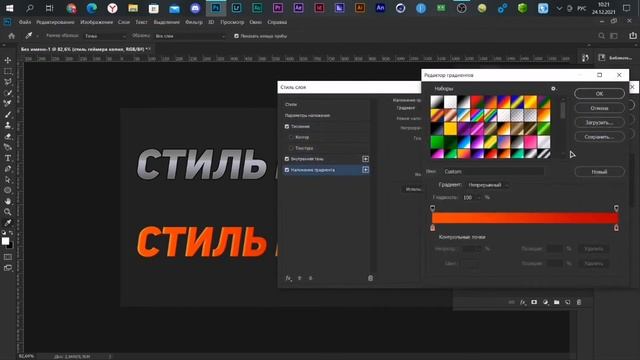Open After Effects from the taskbar
This screenshot has height=360, width=640.
coord(298,8)
